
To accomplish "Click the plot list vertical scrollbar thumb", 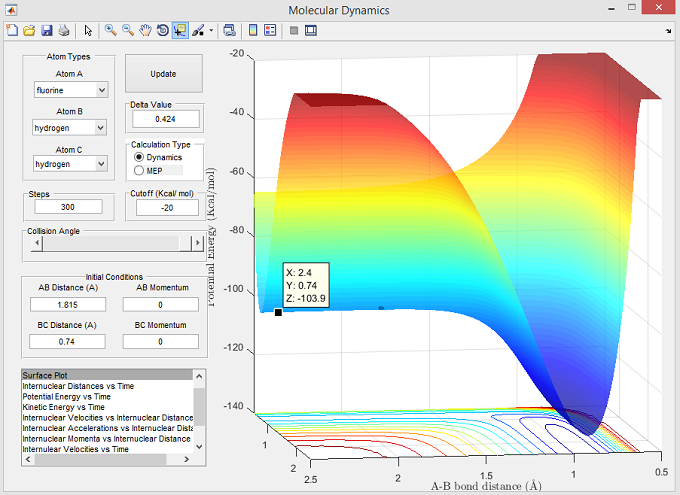I will coord(199,406).
